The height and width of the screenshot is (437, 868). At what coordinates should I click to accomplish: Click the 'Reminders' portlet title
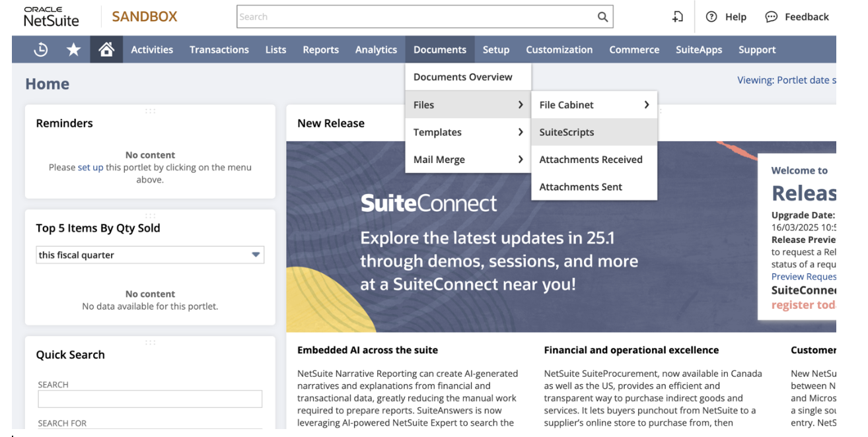pos(64,123)
